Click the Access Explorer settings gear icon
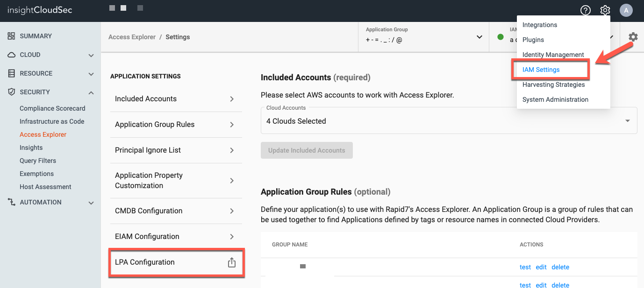 point(633,37)
